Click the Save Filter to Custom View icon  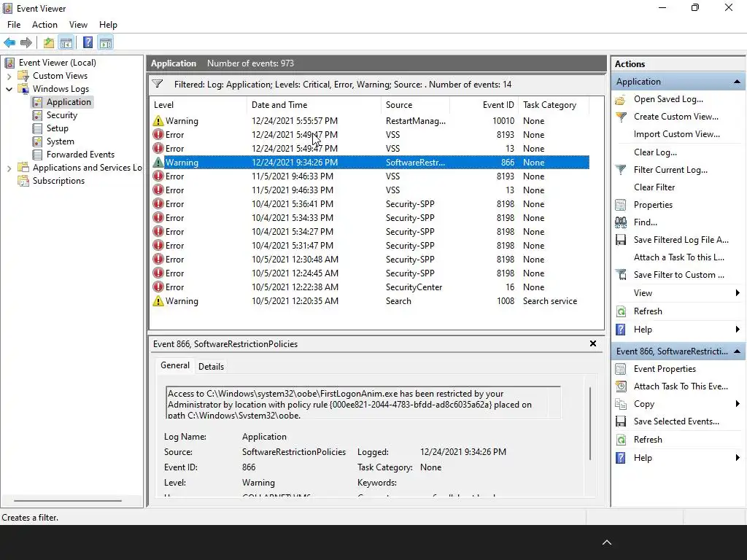click(x=620, y=275)
